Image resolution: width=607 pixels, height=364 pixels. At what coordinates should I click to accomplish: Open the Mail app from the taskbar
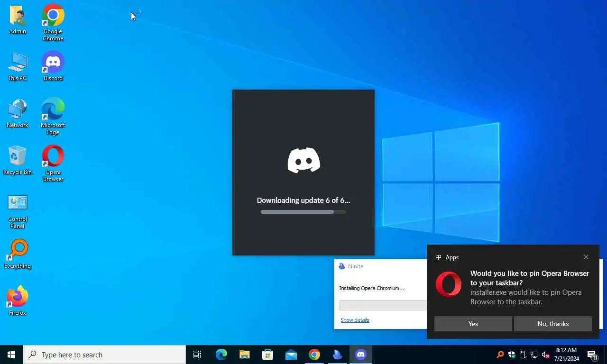(291, 355)
